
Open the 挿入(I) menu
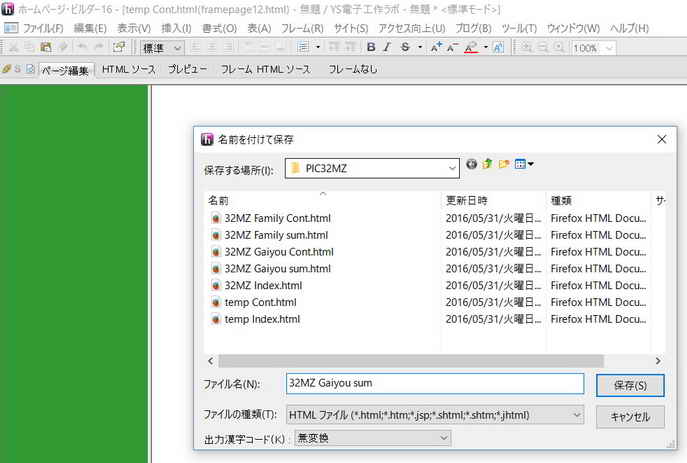coord(176,28)
